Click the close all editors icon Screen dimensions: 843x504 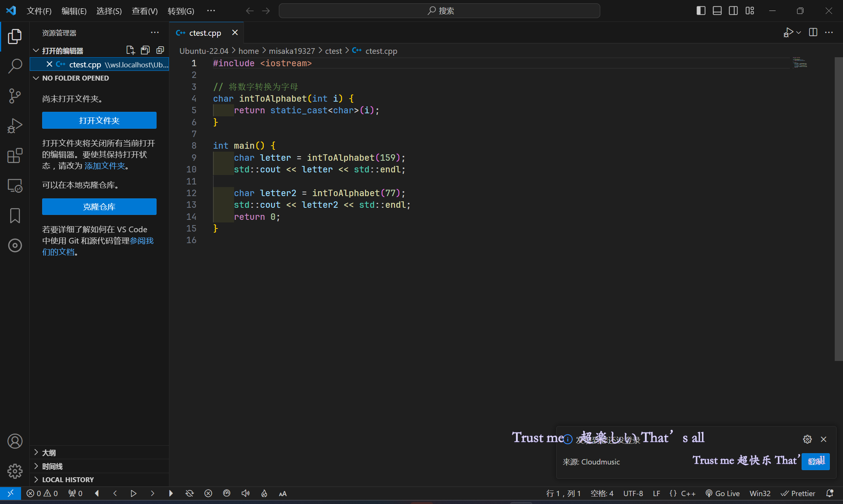pos(160,50)
